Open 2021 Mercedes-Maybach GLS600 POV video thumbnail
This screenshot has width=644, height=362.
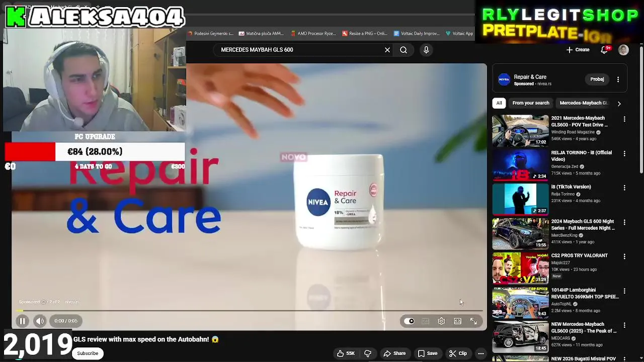click(x=520, y=131)
